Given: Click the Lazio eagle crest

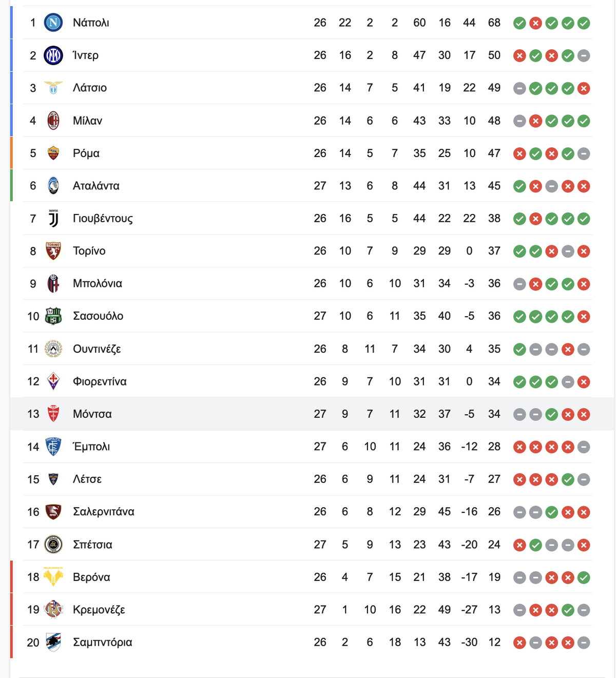Looking at the screenshot, I should [53, 88].
